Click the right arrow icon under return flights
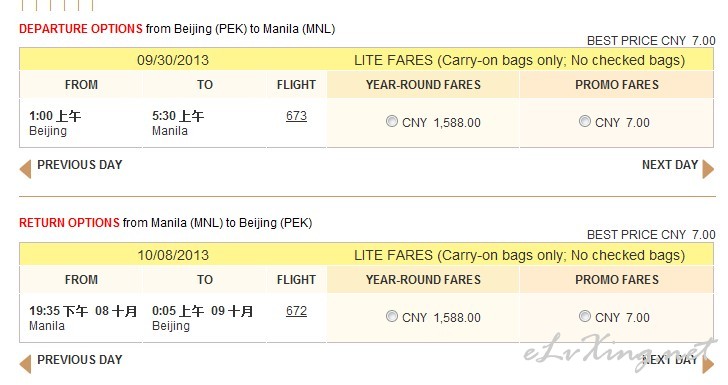 [708, 364]
